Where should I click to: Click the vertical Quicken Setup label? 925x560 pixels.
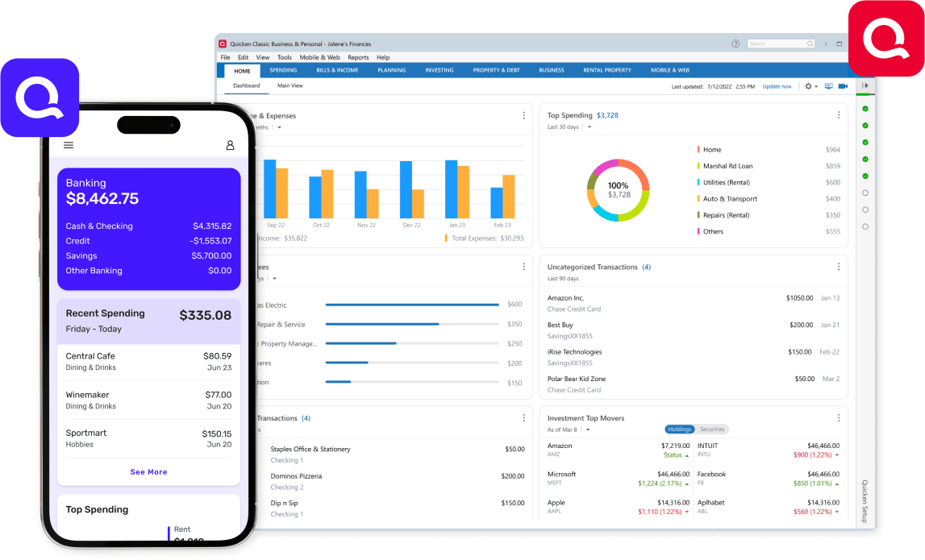[865, 502]
